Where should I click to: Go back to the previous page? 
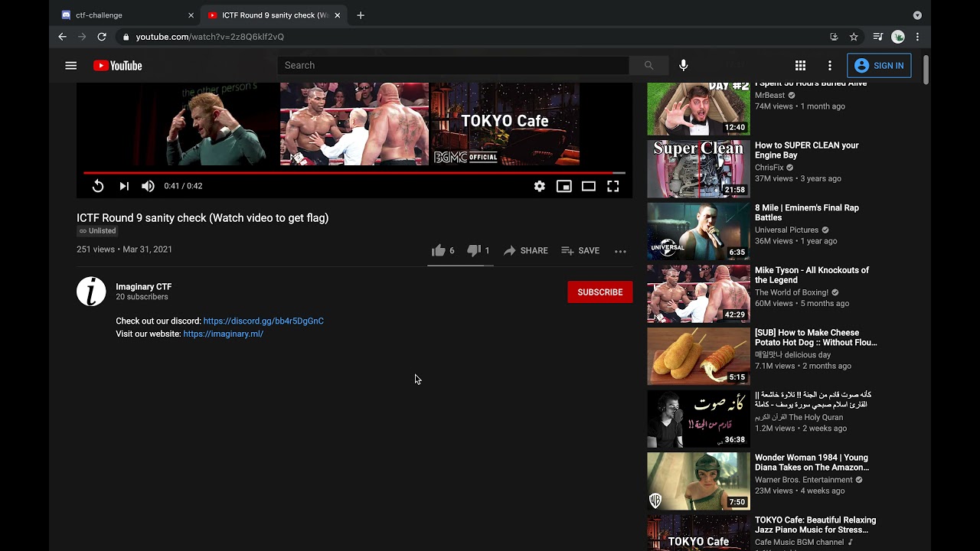coord(63,37)
